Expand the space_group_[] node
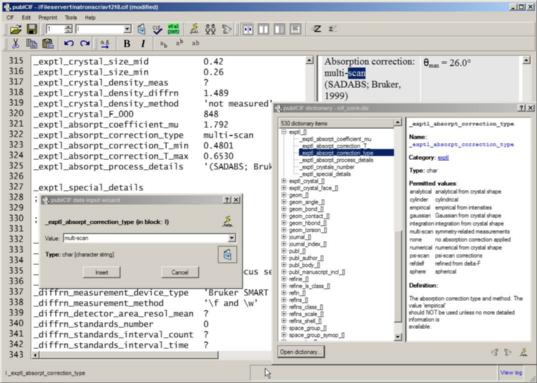The image size is (537, 383). click(x=284, y=328)
